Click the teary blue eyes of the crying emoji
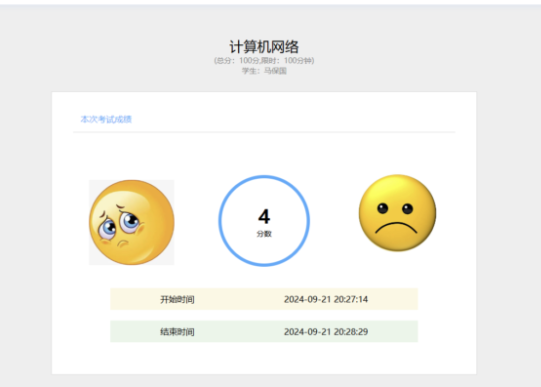The image size is (541, 387). coord(118,224)
